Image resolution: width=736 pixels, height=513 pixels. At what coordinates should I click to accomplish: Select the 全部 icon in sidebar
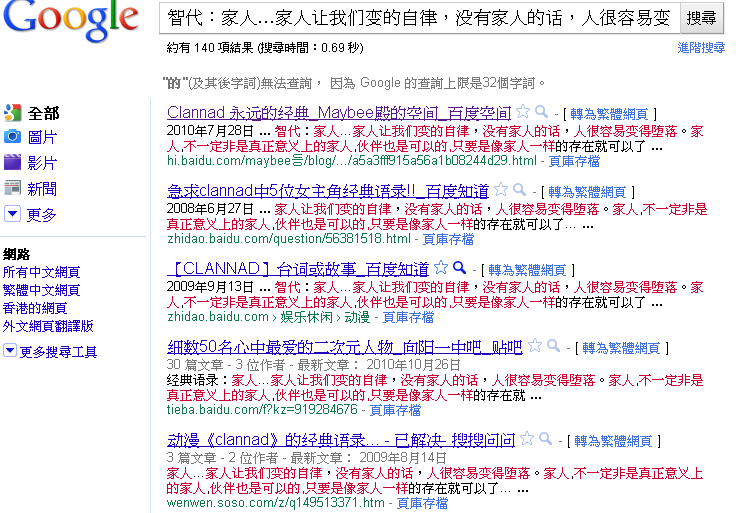point(13,113)
